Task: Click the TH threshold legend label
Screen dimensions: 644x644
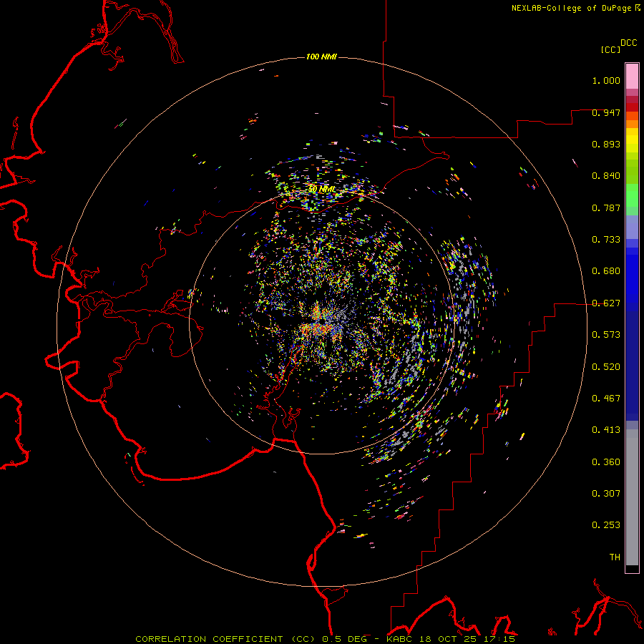Action: (615, 557)
